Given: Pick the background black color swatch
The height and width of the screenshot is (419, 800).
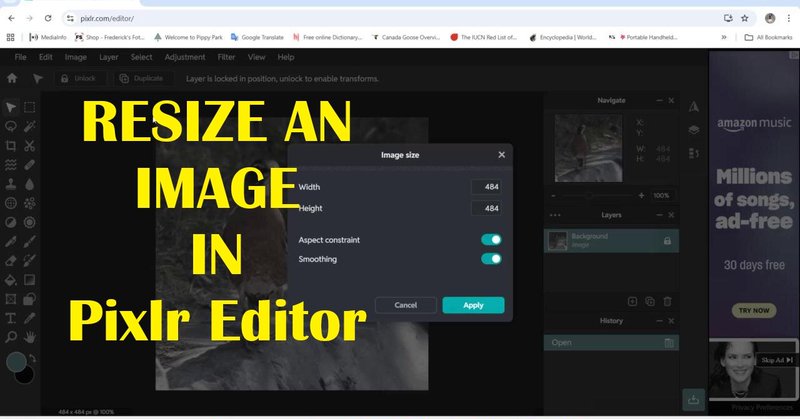Looking at the screenshot, I should pyautogui.click(x=25, y=375).
